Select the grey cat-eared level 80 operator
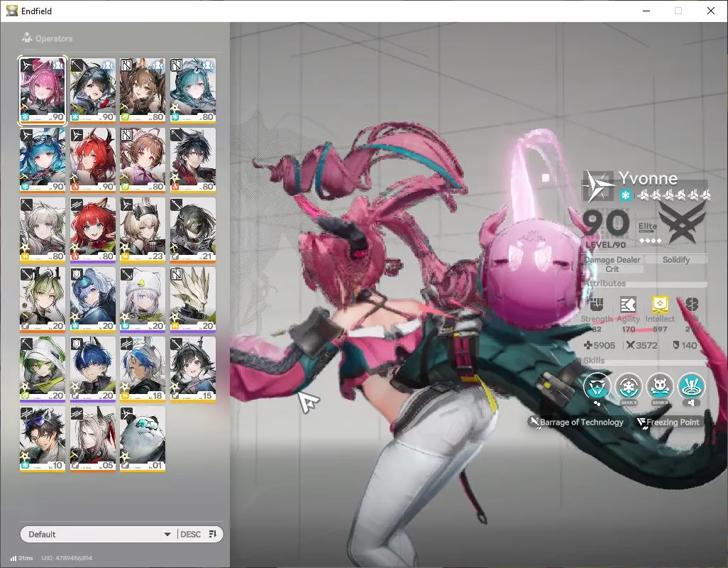Screen dimensions: 728x568 [x=43, y=230]
